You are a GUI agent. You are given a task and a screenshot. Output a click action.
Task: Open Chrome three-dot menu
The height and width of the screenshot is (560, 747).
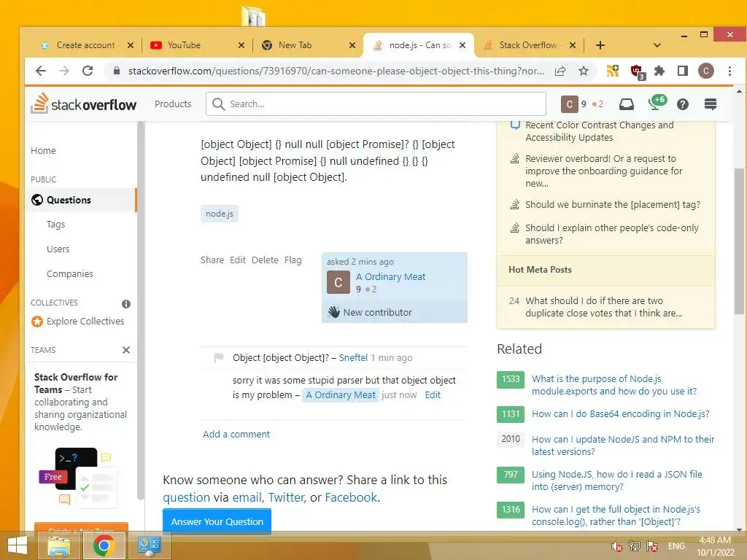tap(729, 71)
